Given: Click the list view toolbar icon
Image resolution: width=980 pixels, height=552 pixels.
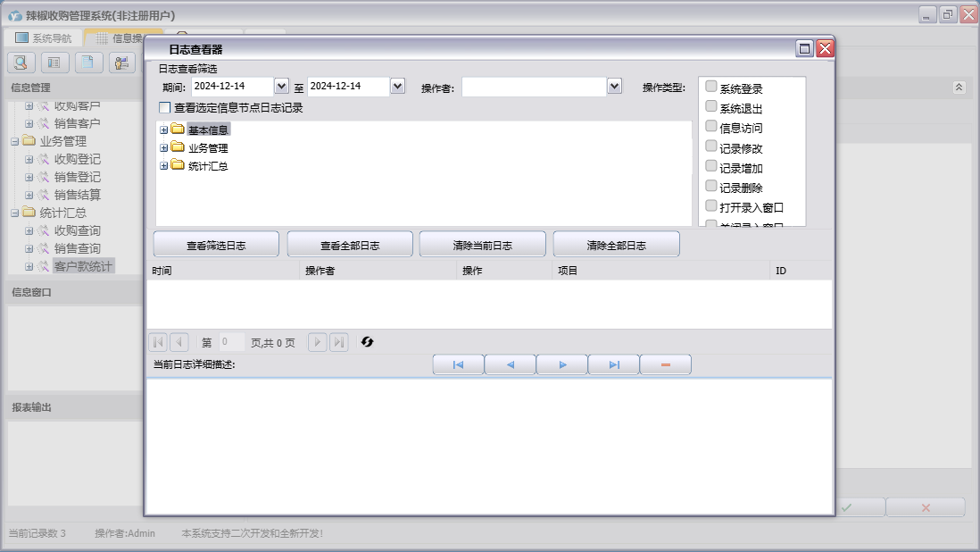Looking at the screenshot, I should click(x=54, y=63).
